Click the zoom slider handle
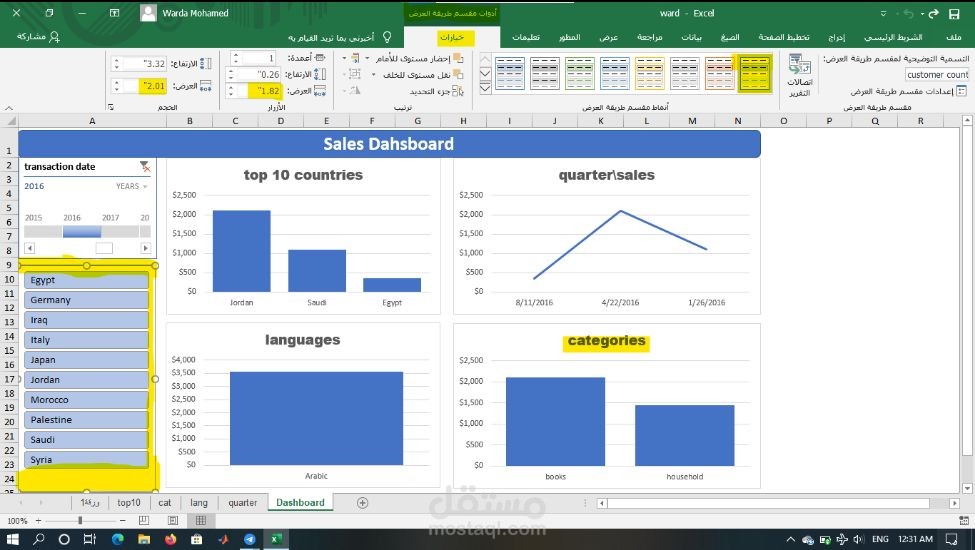This screenshot has width=975, height=550. (80, 521)
